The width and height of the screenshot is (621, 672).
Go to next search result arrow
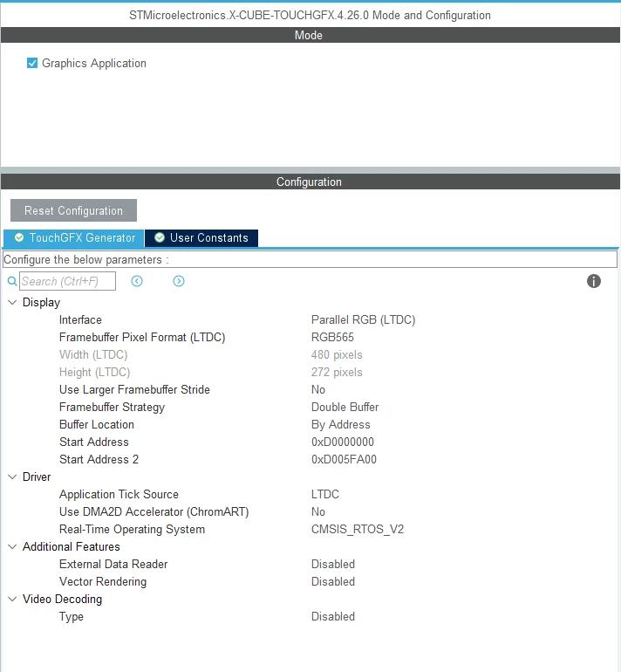(179, 281)
